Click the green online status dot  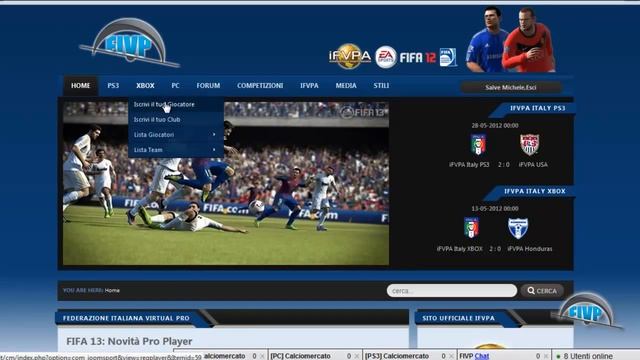(x=558, y=356)
